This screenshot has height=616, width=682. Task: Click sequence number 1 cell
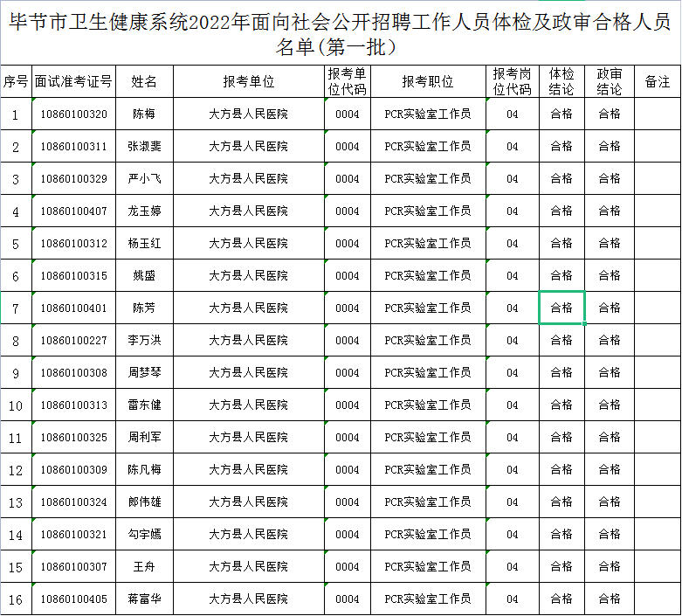(16, 114)
